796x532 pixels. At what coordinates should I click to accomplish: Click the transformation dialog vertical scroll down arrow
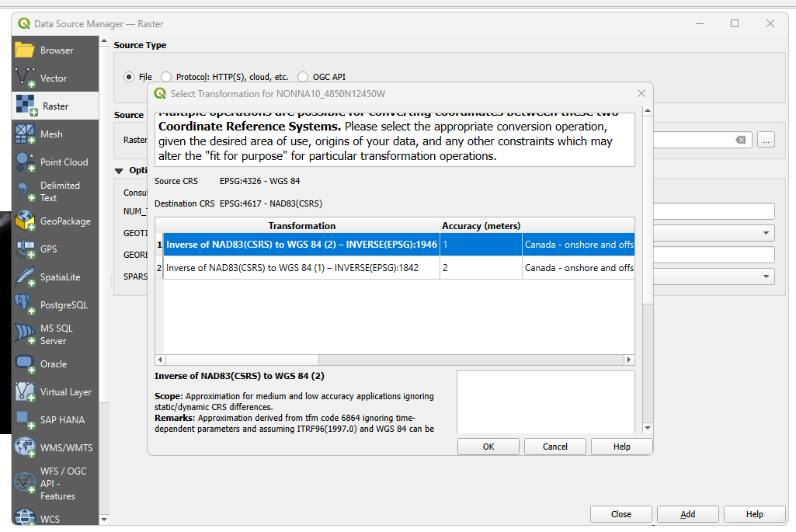click(x=647, y=428)
